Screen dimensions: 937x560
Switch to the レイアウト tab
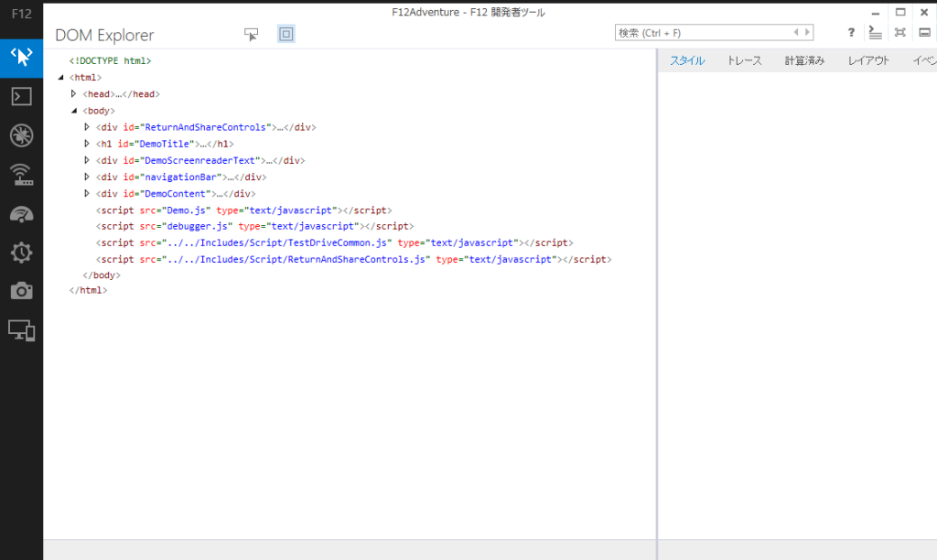click(868, 60)
